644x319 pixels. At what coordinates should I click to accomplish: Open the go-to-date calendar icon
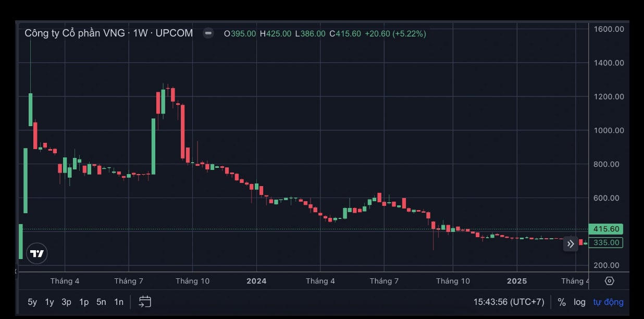point(145,302)
